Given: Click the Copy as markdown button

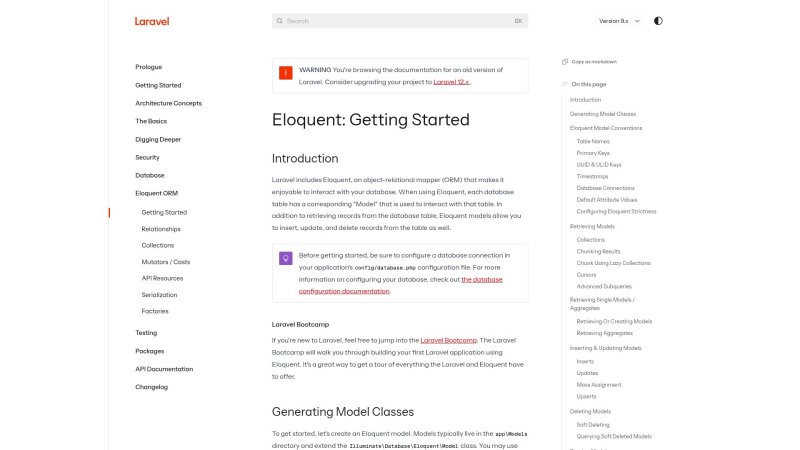Looking at the screenshot, I should 589,62.
